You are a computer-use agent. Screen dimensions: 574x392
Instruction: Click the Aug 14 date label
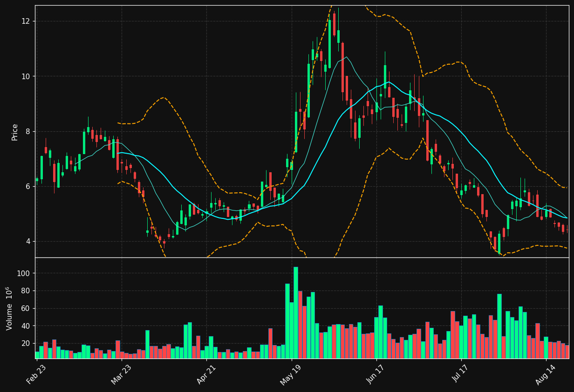coord(546,374)
